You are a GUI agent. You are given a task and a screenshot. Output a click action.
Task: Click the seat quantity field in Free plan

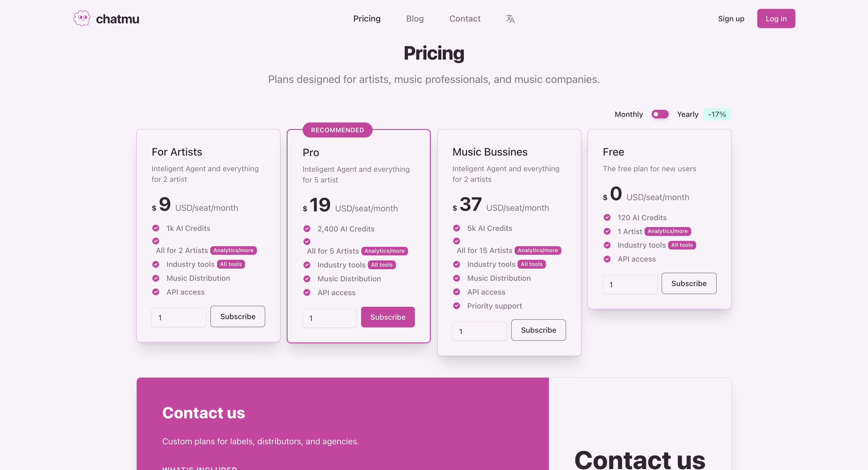(629, 284)
